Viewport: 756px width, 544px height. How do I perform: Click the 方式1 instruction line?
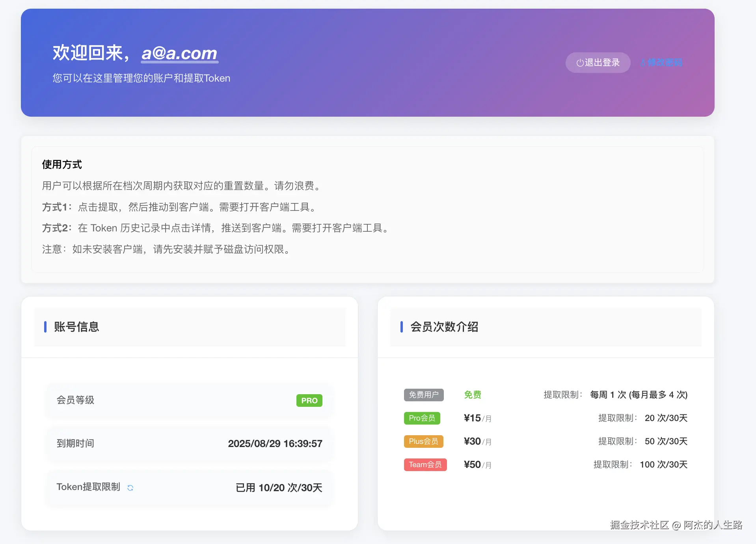coord(179,207)
